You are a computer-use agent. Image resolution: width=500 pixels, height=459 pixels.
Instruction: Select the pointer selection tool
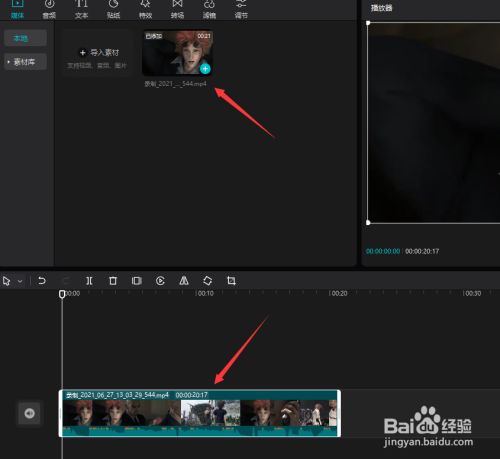pyautogui.click(x=6, y=281)
